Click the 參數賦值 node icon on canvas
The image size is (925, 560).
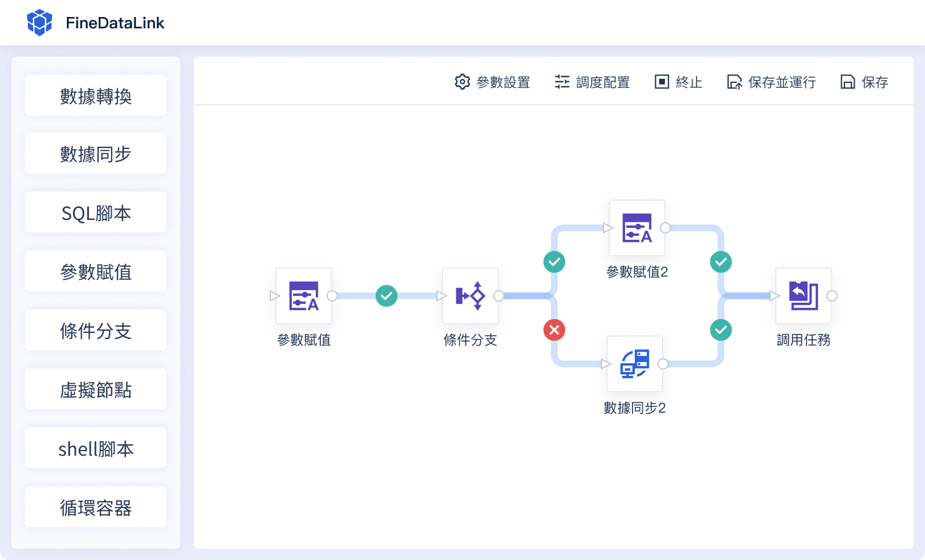[304, 296]
